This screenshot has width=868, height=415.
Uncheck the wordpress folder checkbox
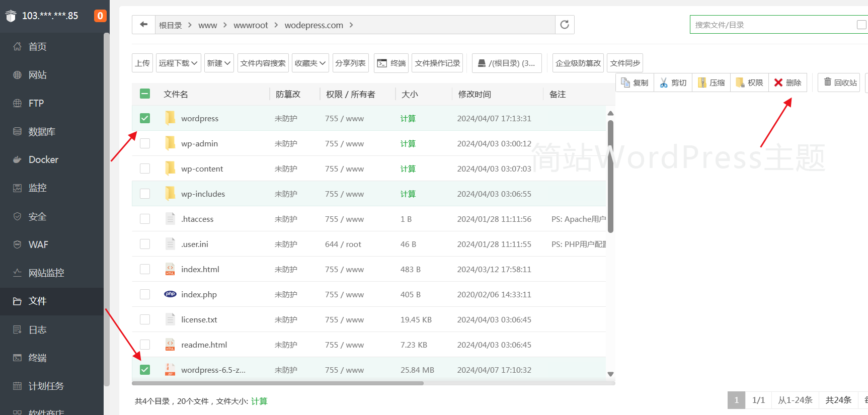pyautogui.click(x=145, y=118)
